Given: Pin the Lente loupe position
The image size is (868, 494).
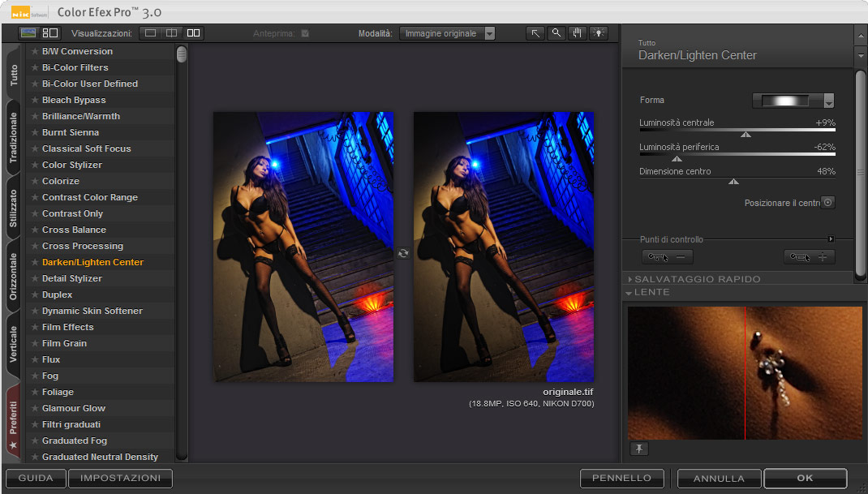Looking at the screenshot, I should [x=638, y=449].
